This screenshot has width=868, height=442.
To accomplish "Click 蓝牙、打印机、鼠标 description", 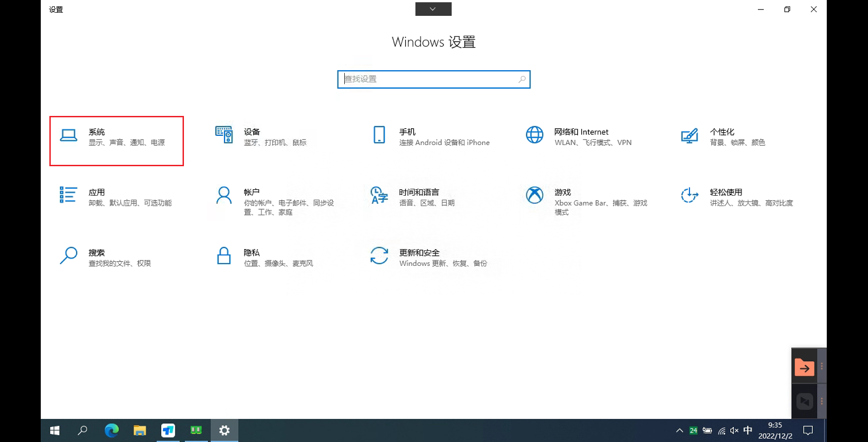I will [x=275, y=143].
